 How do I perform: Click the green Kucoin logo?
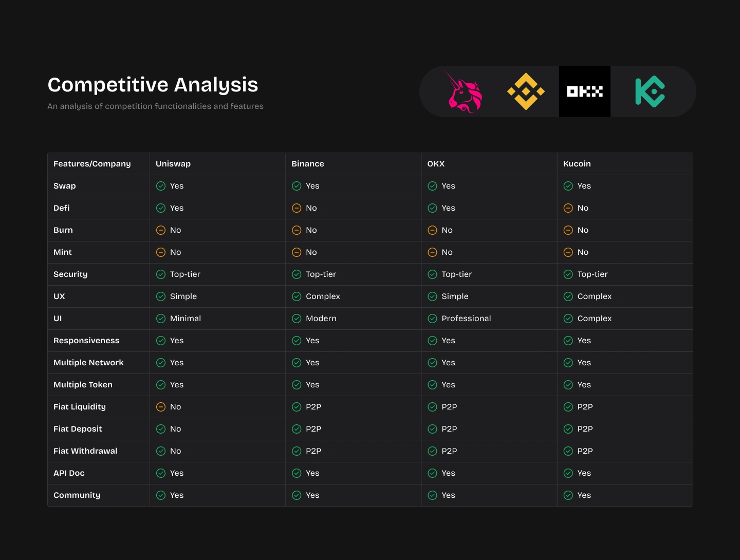[650, 91]
